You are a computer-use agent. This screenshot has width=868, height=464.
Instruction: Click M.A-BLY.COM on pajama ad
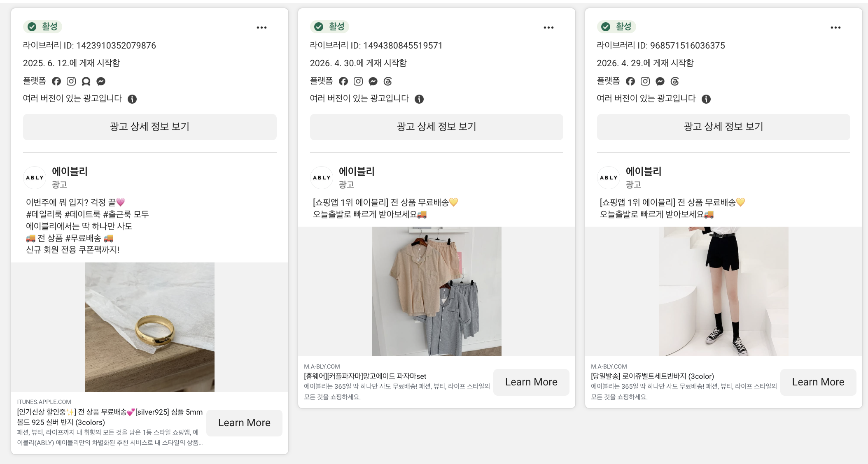(x=322, y=367)
